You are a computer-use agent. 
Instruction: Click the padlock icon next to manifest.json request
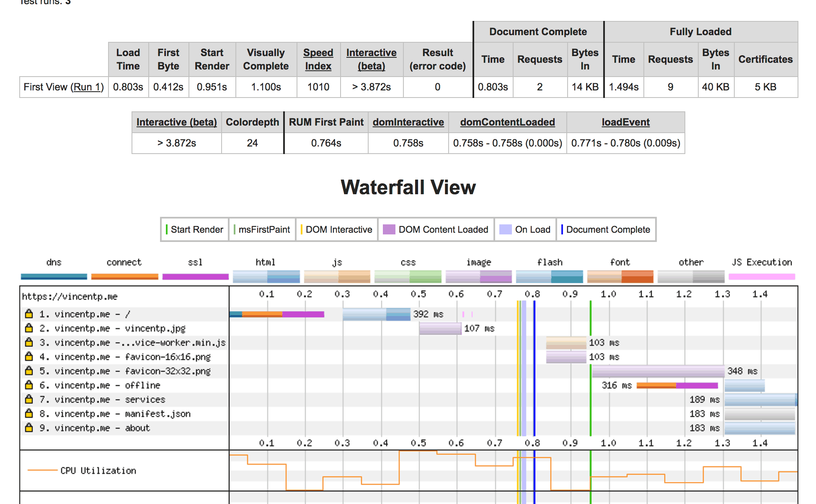click(x=28, y=414)
